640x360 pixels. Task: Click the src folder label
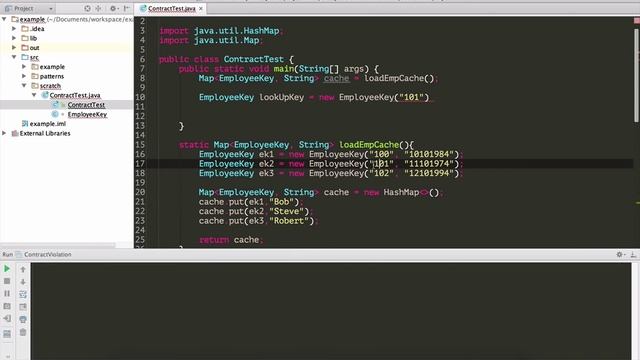pyautogui.click(x=34, y=57)
